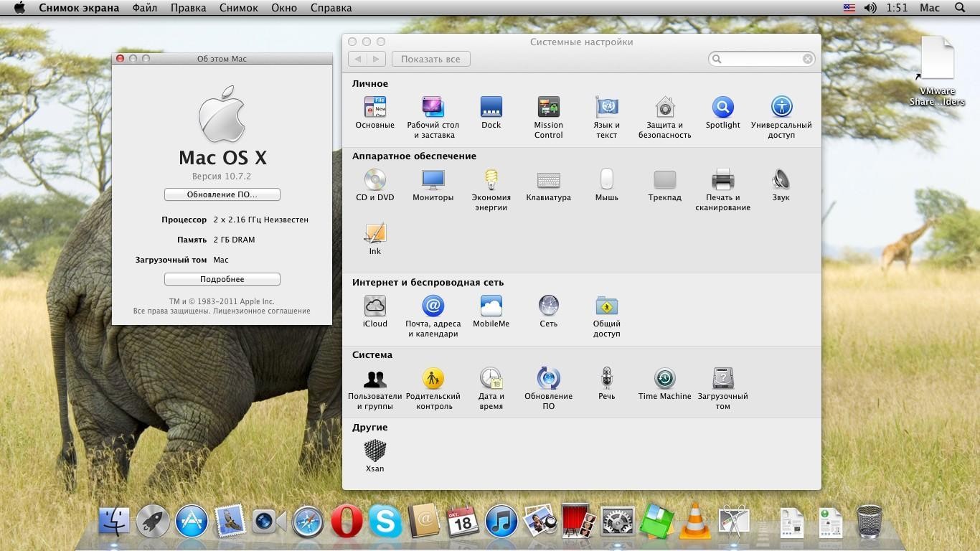Viewport: 980px width, 551px height.
Task: Open Spotlight search in menu bar
Action: point(961,8)
